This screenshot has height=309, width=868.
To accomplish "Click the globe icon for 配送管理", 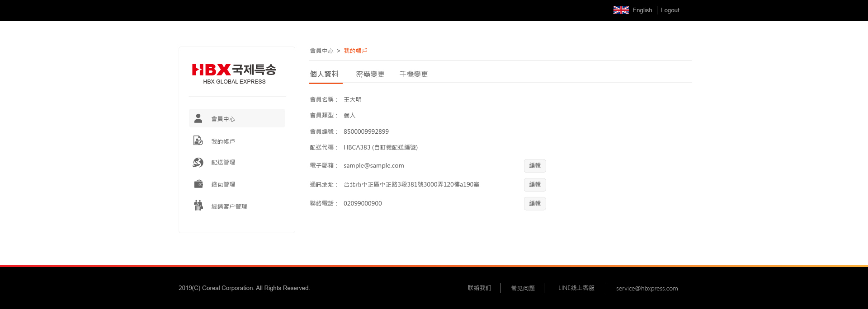I will pyautogui.click(x=198, y=162).
